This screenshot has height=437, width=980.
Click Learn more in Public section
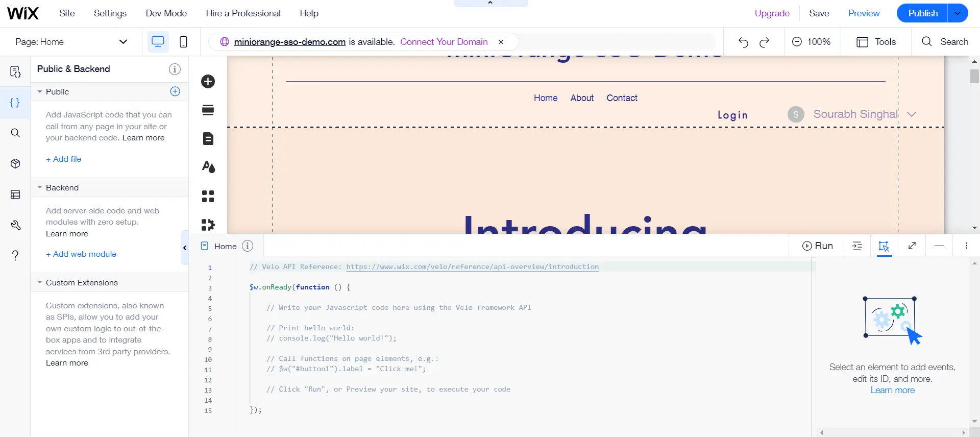point(143,138)
